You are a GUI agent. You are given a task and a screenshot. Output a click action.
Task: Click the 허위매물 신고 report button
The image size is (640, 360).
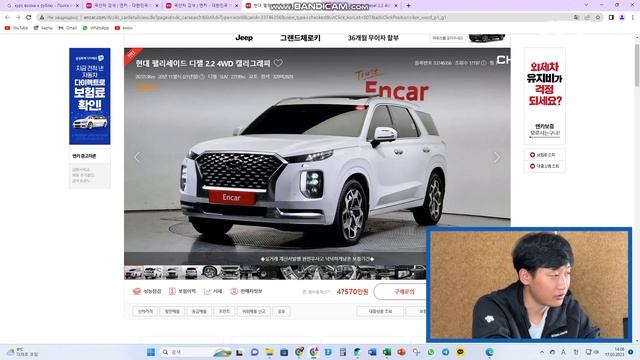click(x=254, y=311)
